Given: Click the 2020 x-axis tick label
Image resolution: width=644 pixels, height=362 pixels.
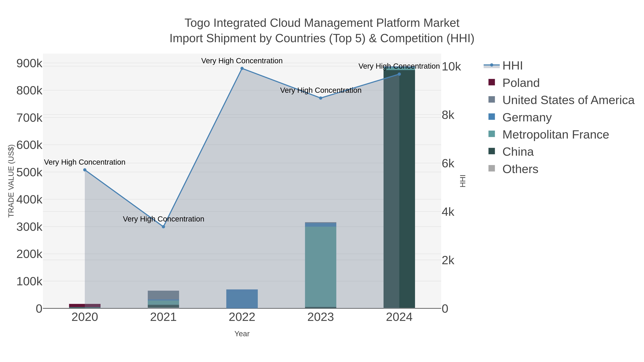Looking at the screenshot, I should tap(85, 317).
